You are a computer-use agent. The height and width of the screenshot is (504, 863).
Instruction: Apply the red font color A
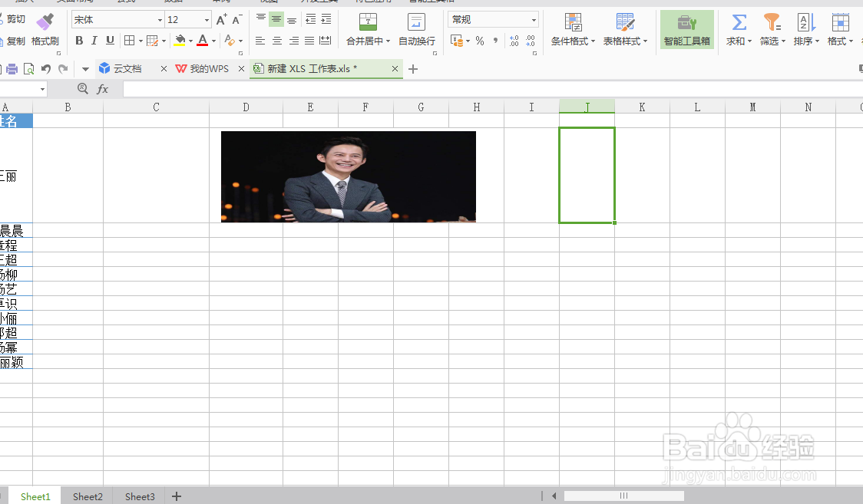pos(202,41)
